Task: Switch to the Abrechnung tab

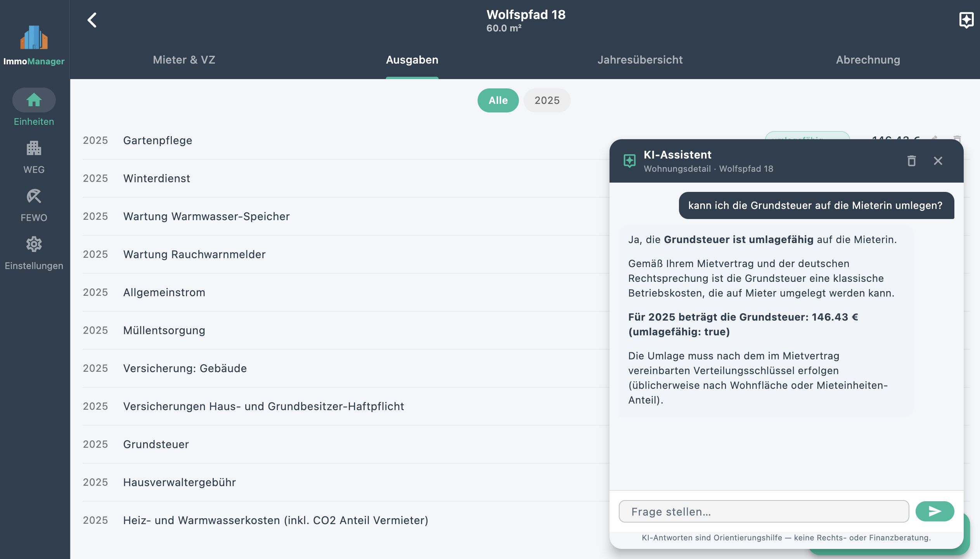Action: 868,60
